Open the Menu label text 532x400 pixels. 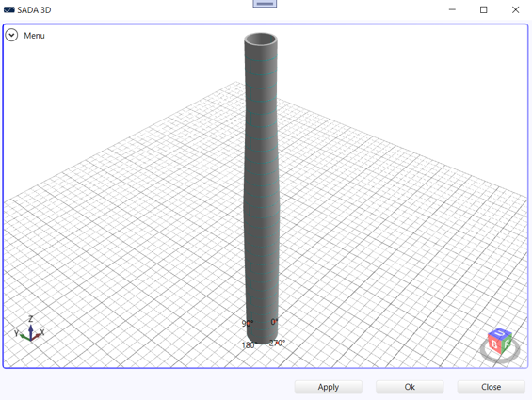coord(34,36)
